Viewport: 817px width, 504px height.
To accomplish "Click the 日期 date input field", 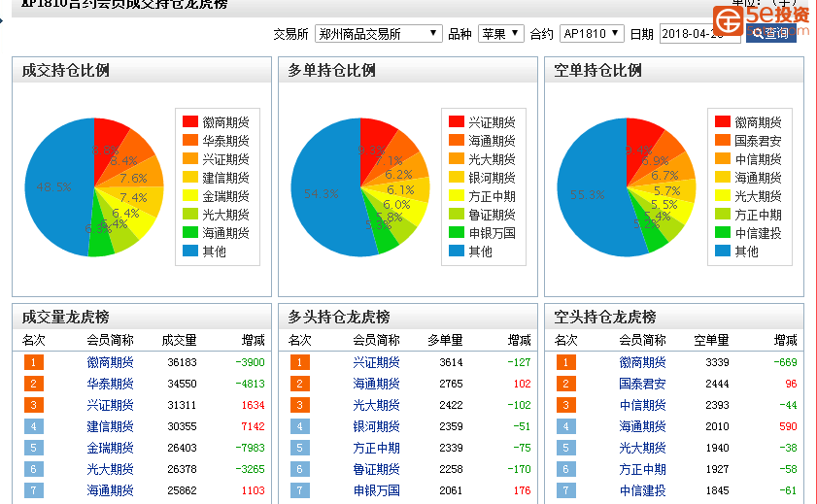I will [699, 34].
